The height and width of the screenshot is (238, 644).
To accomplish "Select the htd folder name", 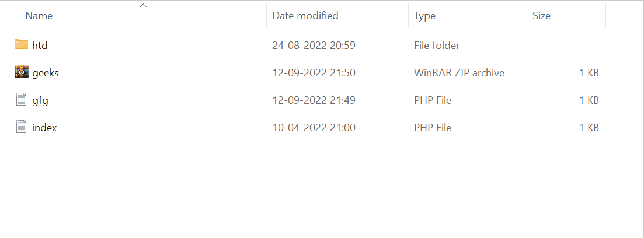I will 40,45.
